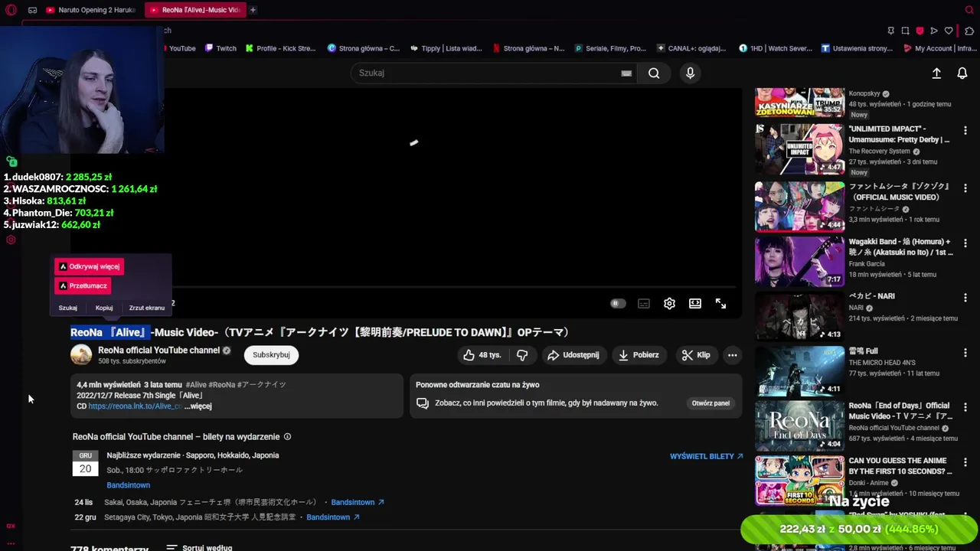This screenshot has width=980, height=551.
Task: Click Odkrywaj więcej popup option
Action: click(x=89, y=266)
